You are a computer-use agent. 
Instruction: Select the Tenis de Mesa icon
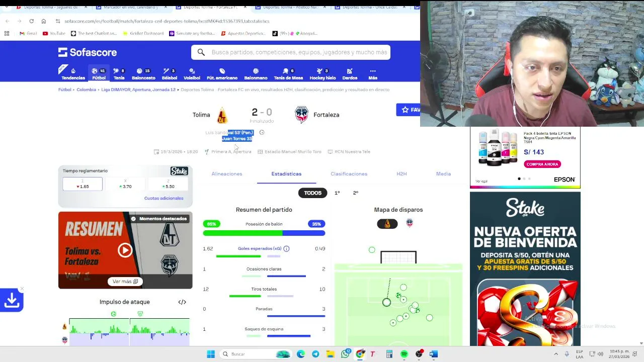pos(288,74)
